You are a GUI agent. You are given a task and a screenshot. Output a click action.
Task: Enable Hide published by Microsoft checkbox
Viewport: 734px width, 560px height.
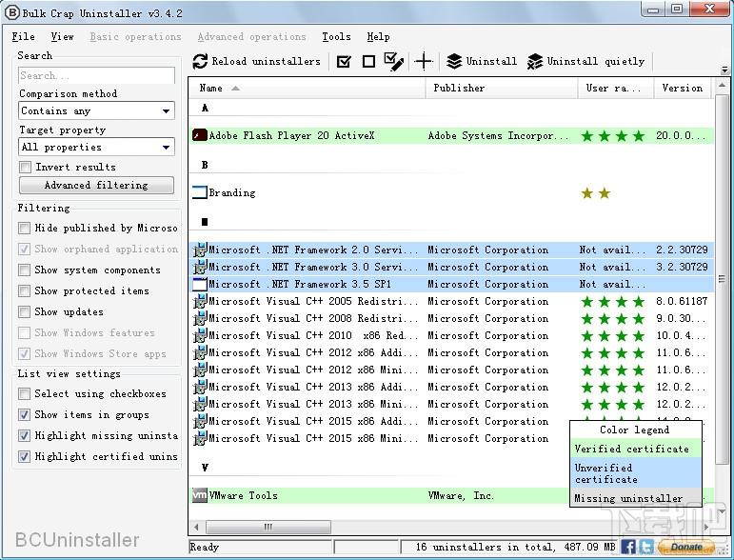tap(24, 228)
